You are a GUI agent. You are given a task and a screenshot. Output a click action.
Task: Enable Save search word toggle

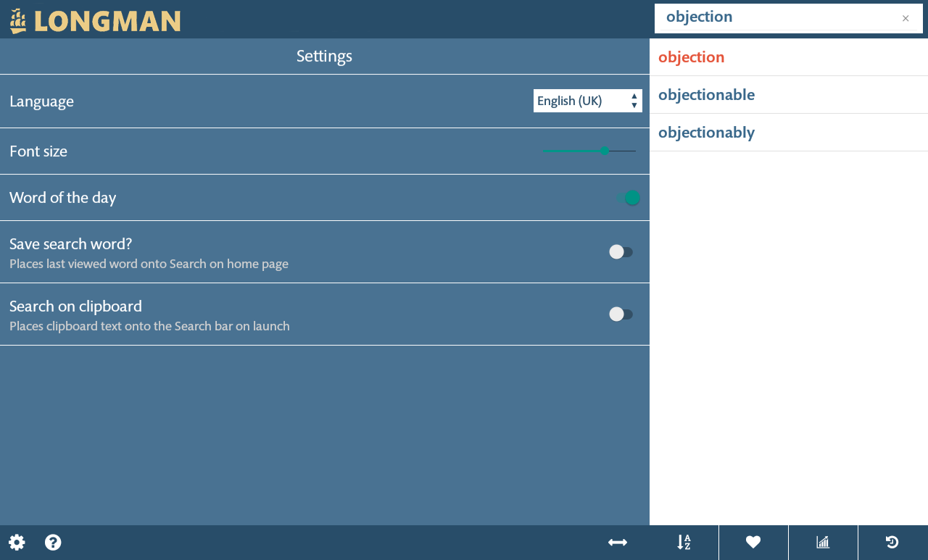(x=621, y=252)
